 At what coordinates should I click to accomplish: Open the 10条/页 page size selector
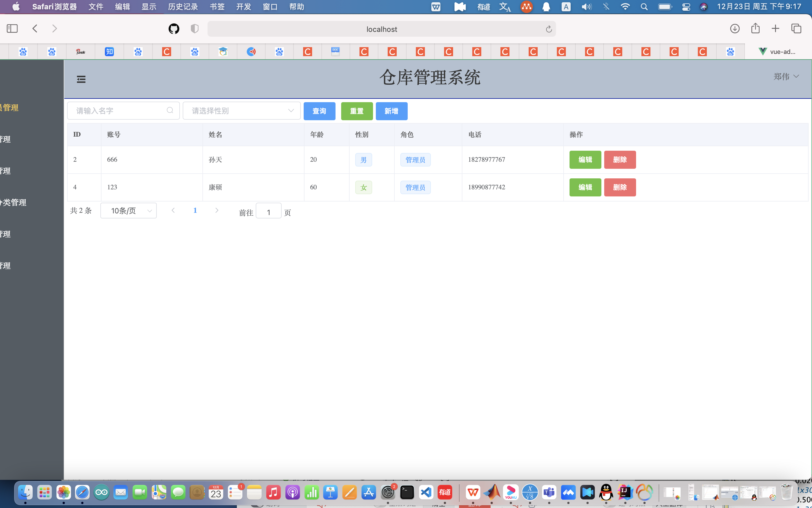(129, 211)
